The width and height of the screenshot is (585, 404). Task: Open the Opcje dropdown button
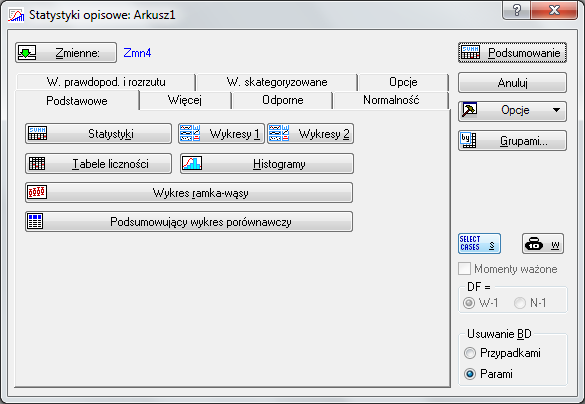(x=512, y=111)
